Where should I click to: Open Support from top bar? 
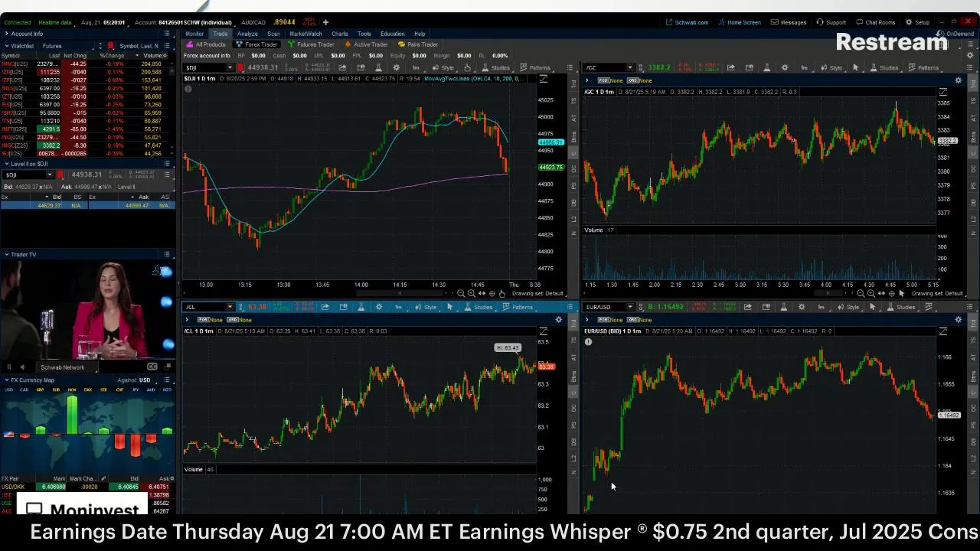831,22
